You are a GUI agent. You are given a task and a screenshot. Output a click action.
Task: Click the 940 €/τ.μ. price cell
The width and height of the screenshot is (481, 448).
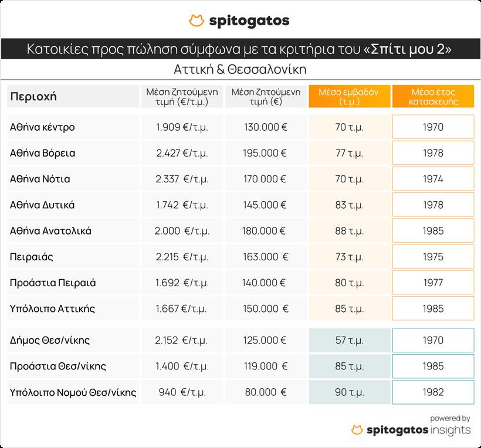tap(182, 392)
